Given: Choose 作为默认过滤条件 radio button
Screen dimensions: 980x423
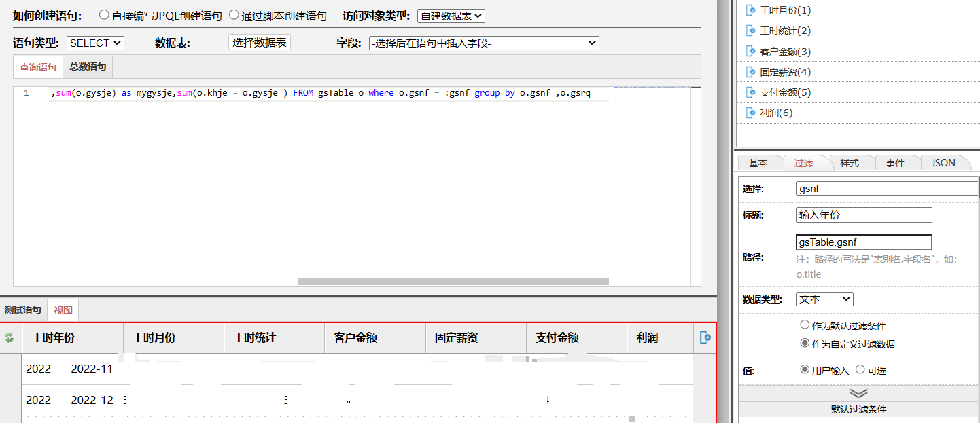Looking at the screenshot, I should [x=805, y=325].
